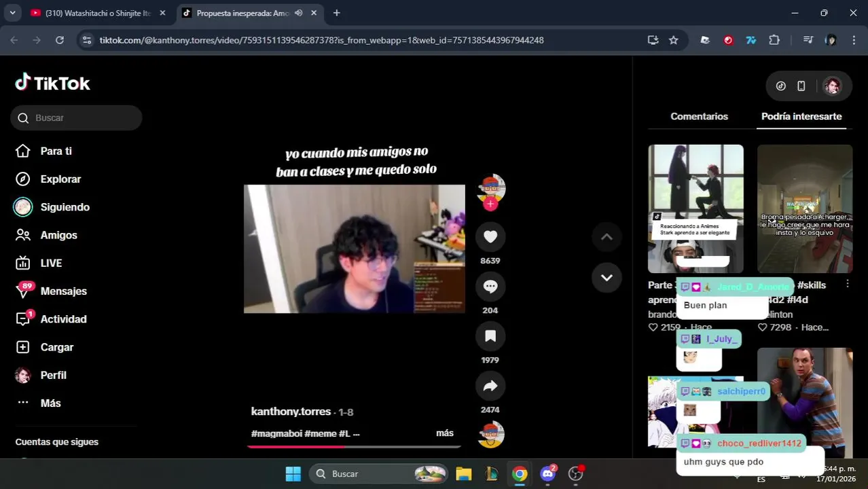Open the kanthony.torres username link
The image size is (868, 489).
coord(291,412)
